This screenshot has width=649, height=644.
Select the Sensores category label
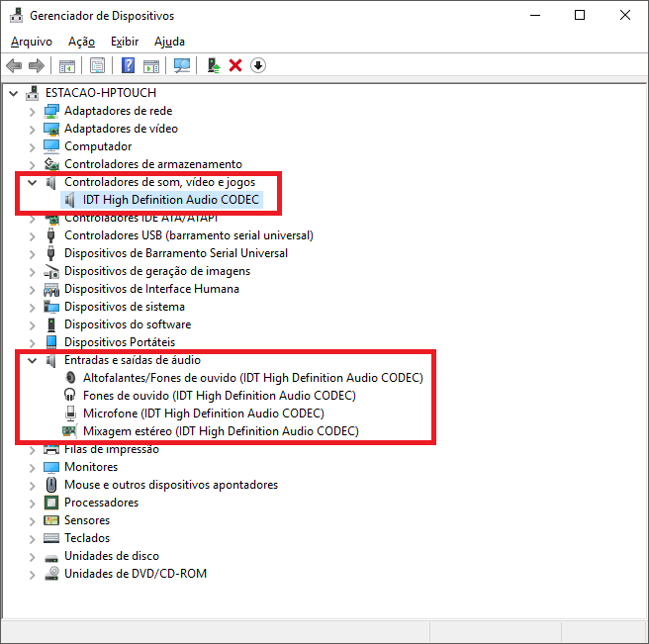point(87,520)
